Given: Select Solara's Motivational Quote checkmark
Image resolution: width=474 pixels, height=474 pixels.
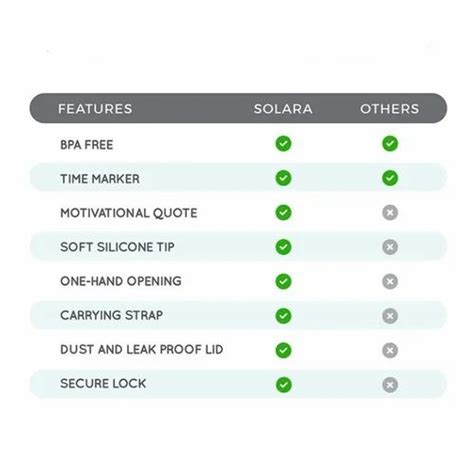Looking at the screenshot, I should click(x=283, y=212).
